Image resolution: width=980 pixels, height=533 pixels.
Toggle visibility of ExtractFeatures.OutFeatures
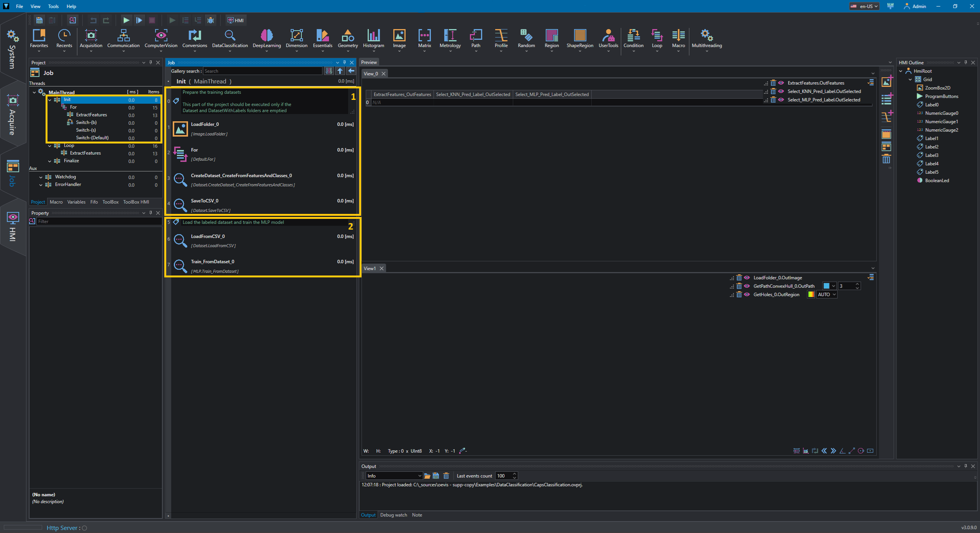click(780, 83)
